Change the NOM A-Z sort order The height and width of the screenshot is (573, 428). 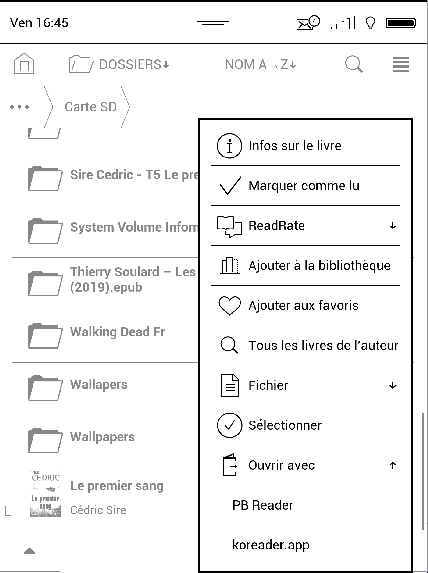pos(260,65)
